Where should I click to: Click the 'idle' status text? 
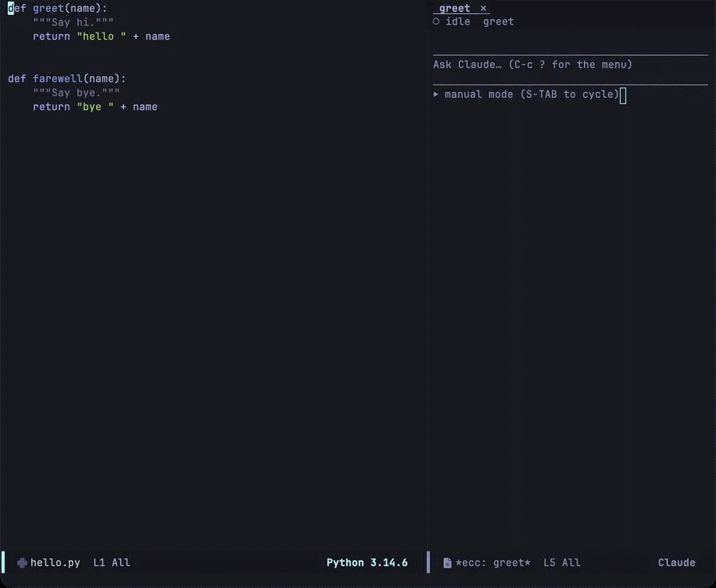click(457, 21)
